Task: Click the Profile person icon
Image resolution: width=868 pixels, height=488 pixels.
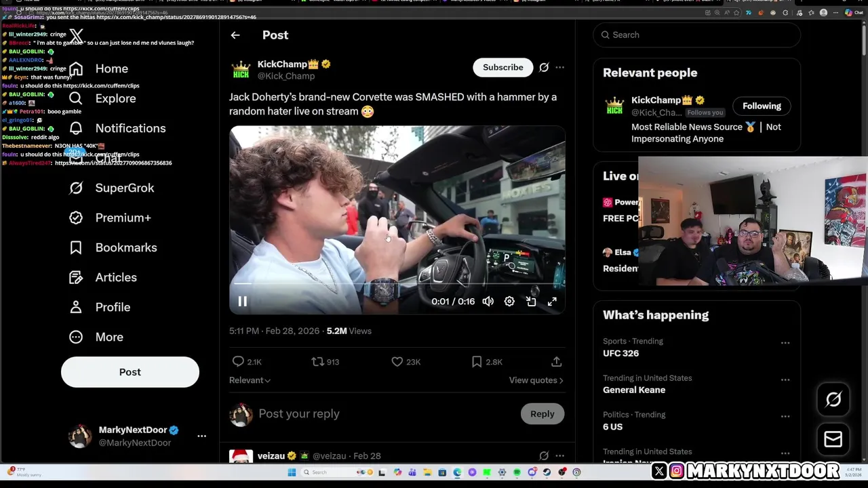Action: [x=76, y=307]
